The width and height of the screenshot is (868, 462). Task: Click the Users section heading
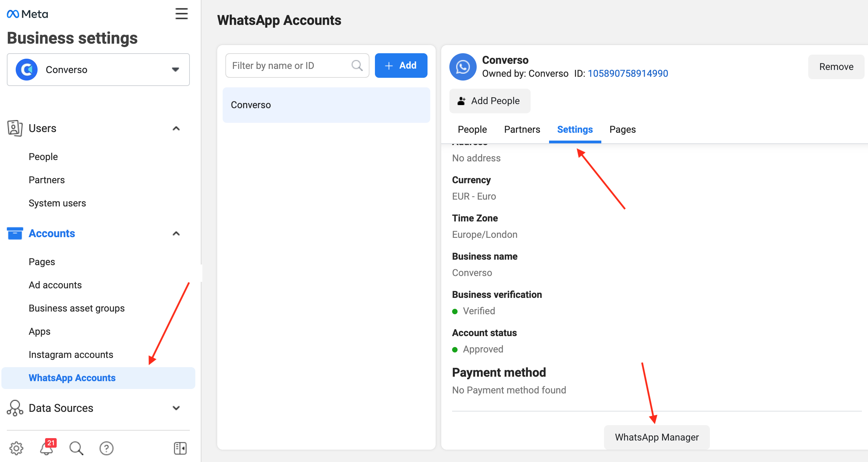click(42, 128)
